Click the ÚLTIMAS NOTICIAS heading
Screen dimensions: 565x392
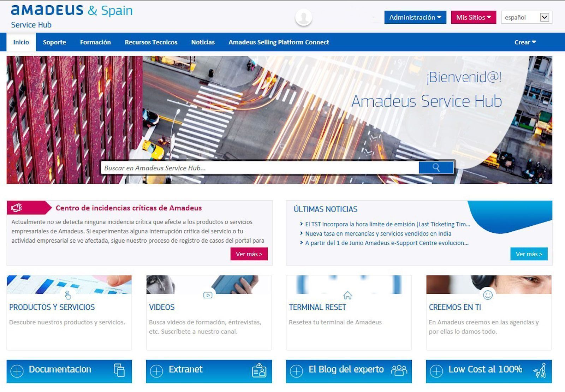tap(326, 209)
